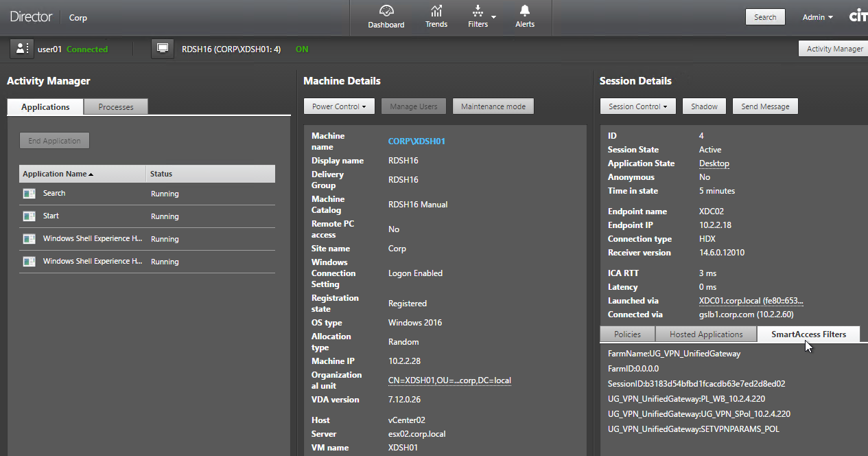
Task: Open the Filters menu icon
Action: [478, 11]
